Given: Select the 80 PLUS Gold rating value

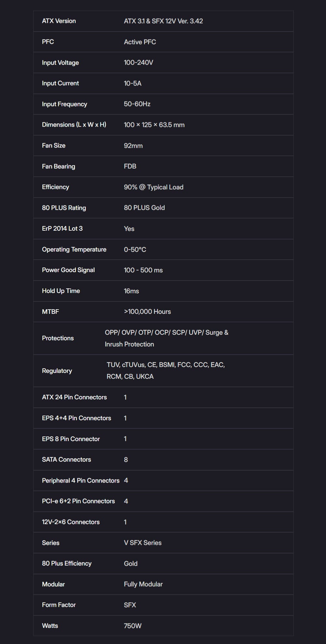Looking at the screenshot, I should [144, 207].
